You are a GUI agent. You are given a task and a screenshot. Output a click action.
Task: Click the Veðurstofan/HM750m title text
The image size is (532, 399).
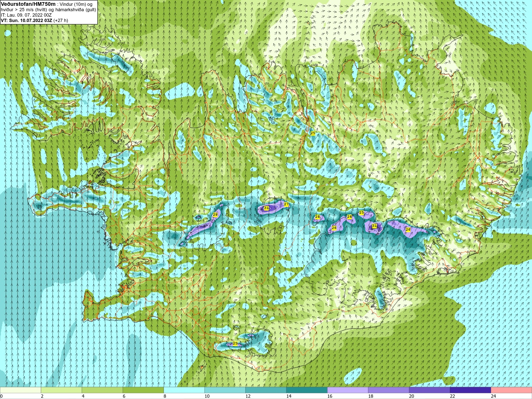click(28, 4)
